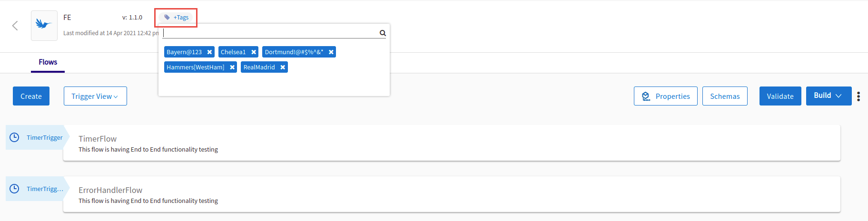Delete the RealMadrid tag
The width and height of the screenshot is (868, 221).
click(283, 67)
